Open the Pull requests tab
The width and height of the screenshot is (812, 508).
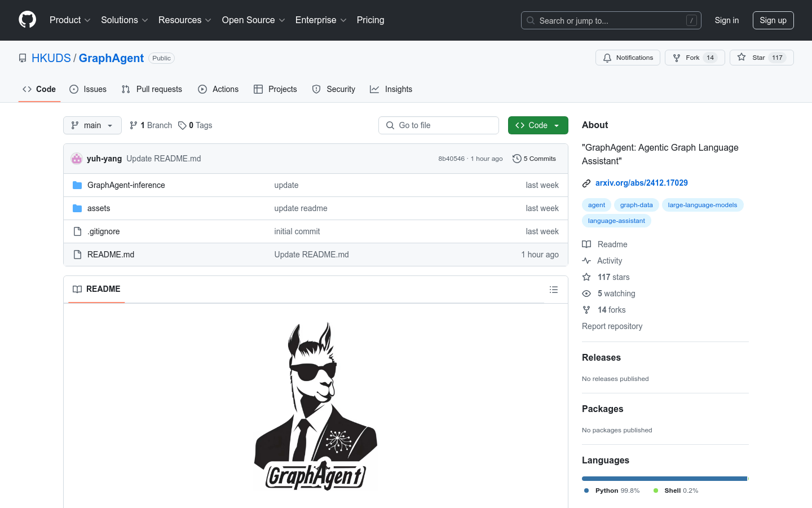pyautogui.click(x=152, y=89)
